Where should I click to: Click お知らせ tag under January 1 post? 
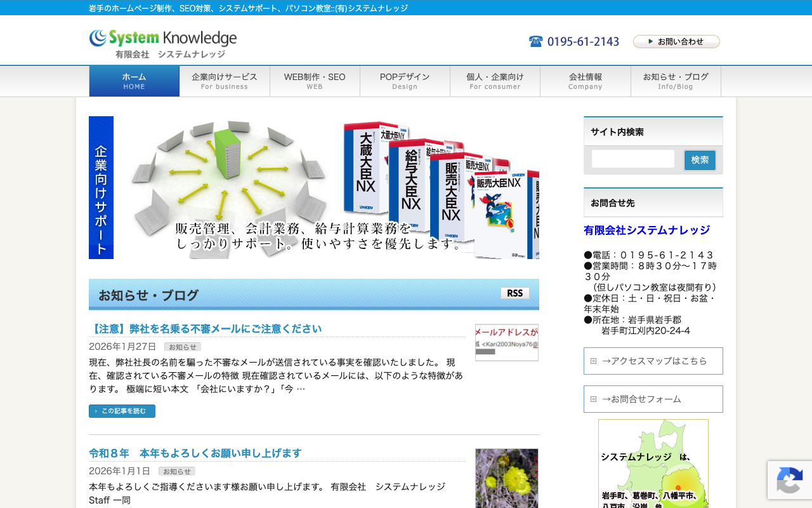pos(177,471)
